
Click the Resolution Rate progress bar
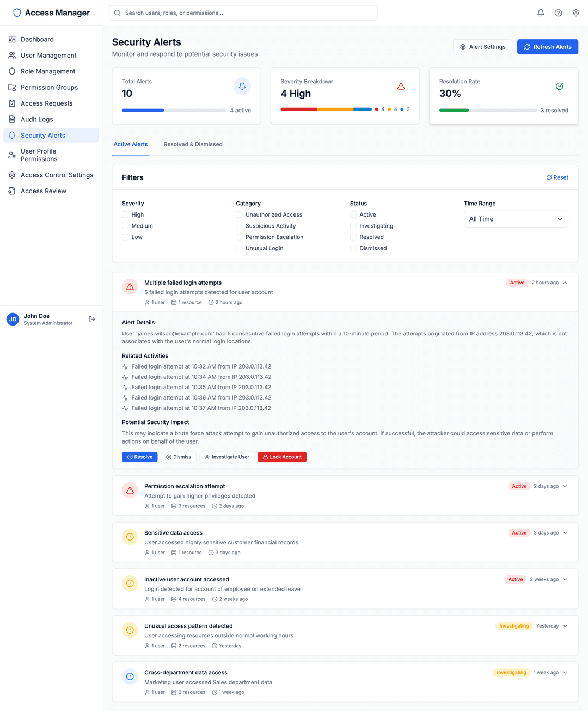(x=488, y=110)
